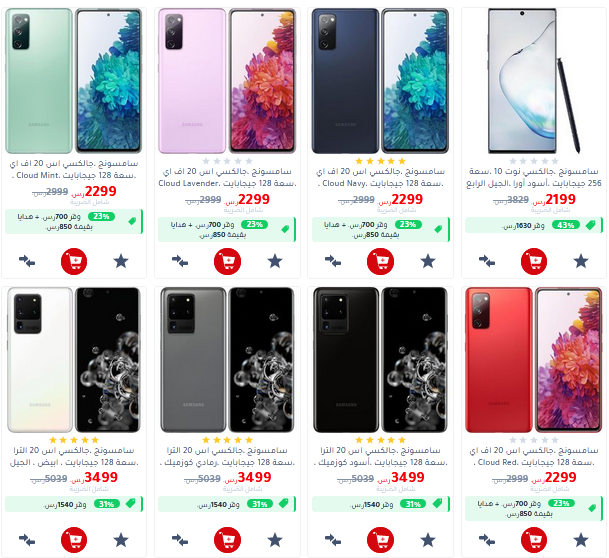
Task: Favorite the Cloud Navy Galaxy S20 FE
Action: tap(428, 261)
